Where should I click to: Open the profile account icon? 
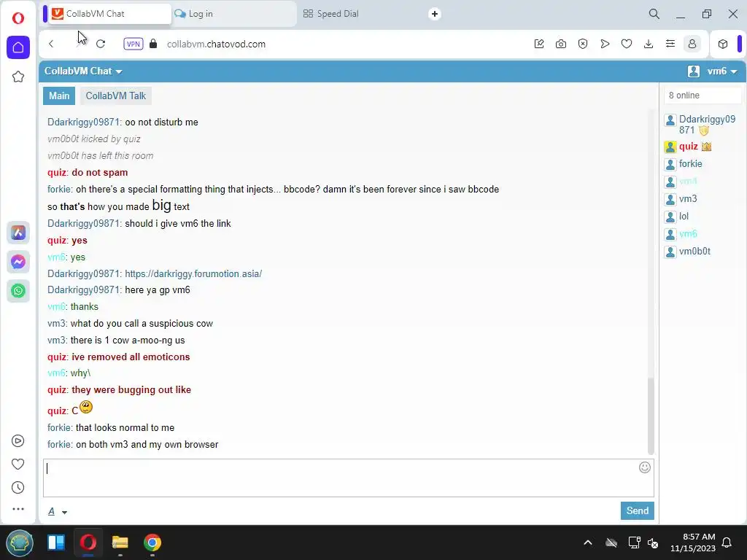692,44
